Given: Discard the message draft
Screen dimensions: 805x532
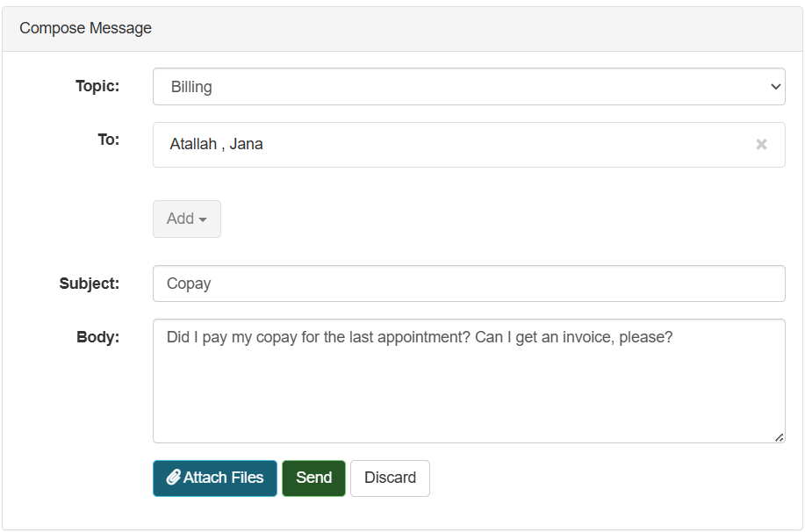Looking at the screenshot, I should tap(390, 478).
